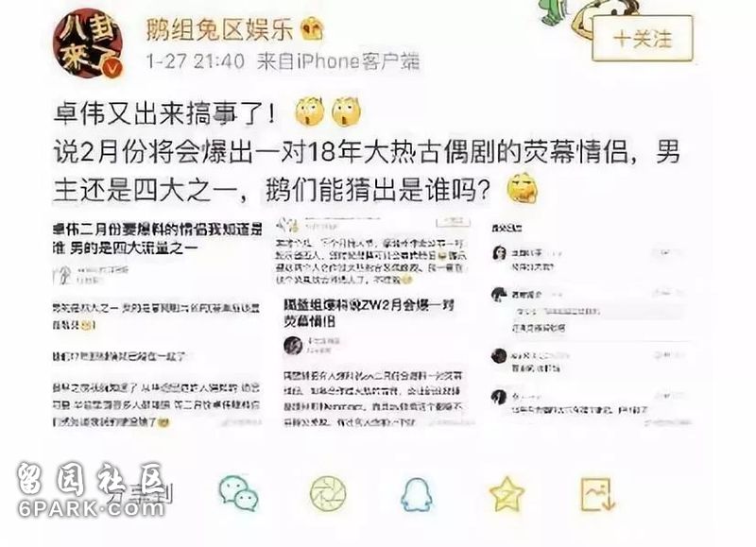Open the 八卦来了 profile avatar

(88, 43)
